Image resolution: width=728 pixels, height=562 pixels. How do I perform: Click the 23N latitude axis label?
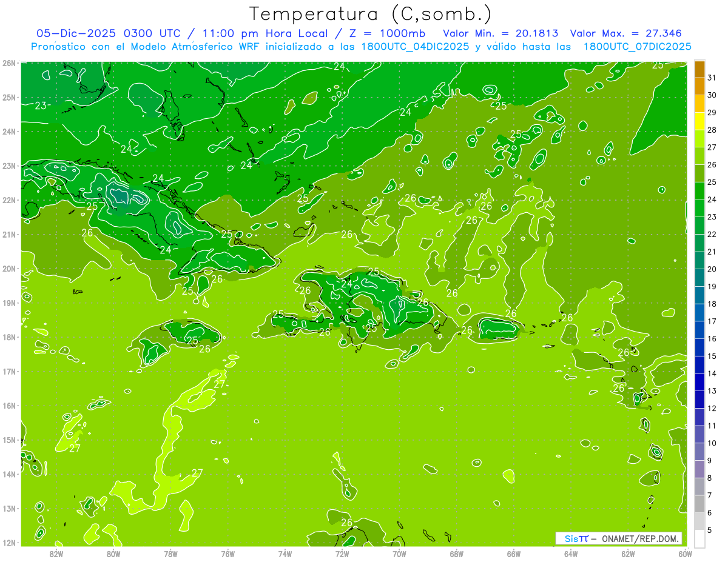coord(8,166)
